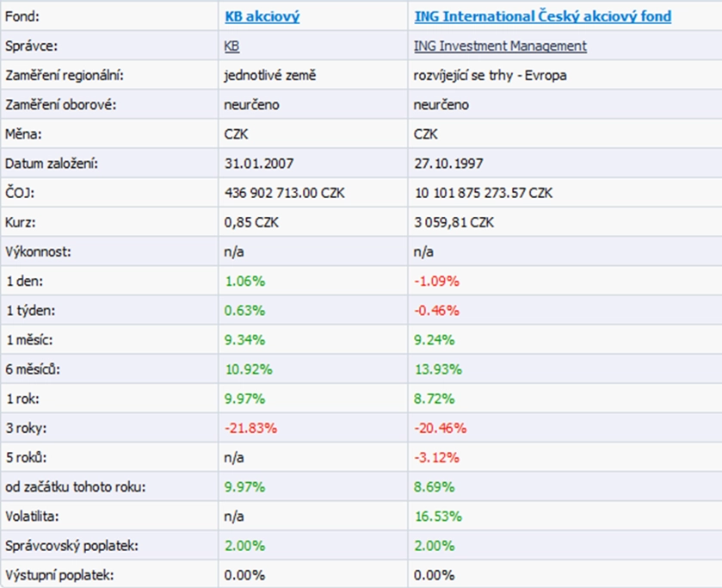
Task: Click KB akciový's Výstupní poplatek 0.00%
Action: (x=244, y=575)
